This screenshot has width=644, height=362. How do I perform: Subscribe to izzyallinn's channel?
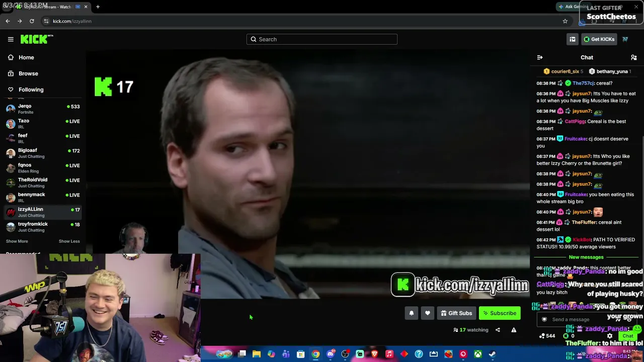point(500,313)
